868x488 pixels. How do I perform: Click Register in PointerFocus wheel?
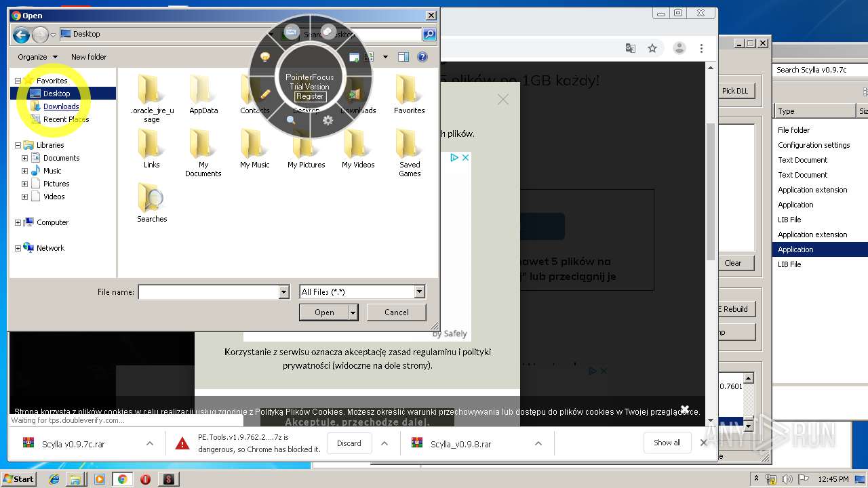click(x=310, y=96)
